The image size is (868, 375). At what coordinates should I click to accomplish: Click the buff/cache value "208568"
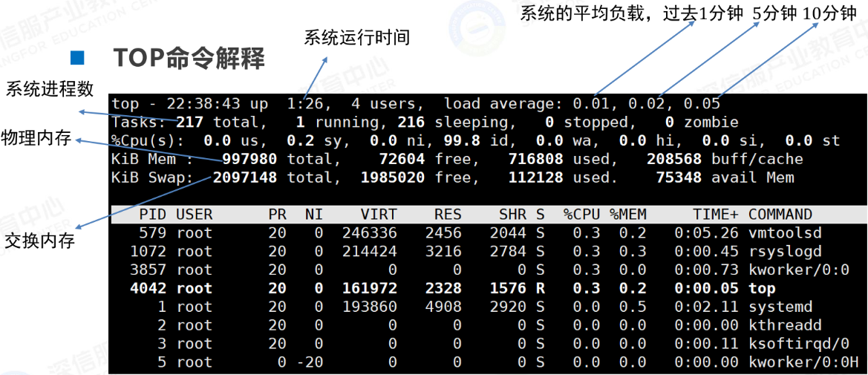click(x=674, y=160)
